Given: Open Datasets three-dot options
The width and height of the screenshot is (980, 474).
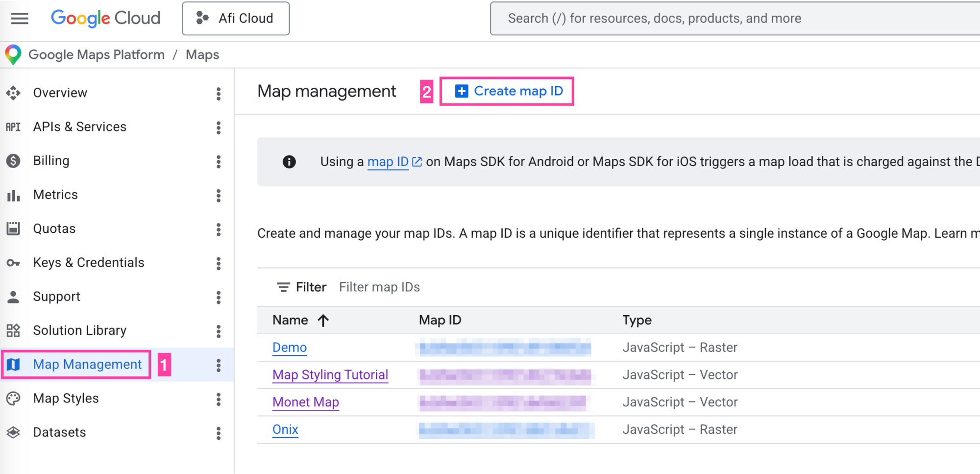Looking at the screenshot, I should tap(219, 433).
